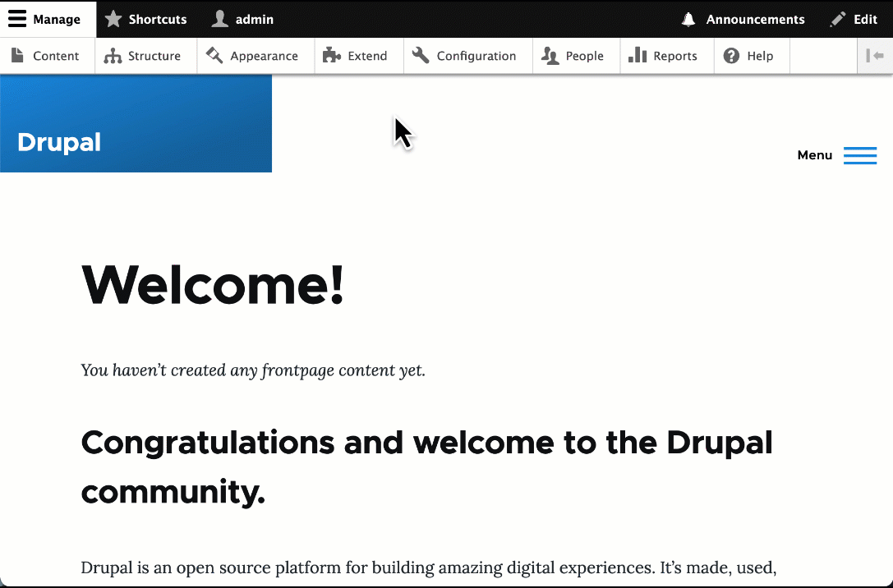Toggle Edit mode in the toolbar
The image size is (893, 588).
854,20
